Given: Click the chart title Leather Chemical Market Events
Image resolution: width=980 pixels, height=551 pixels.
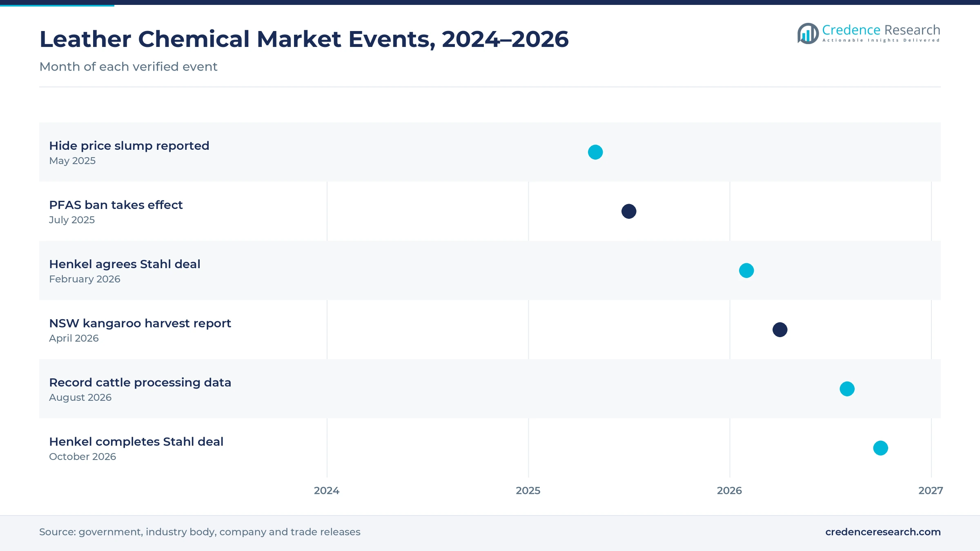Looking at the screenshot, I should (304, 39).
